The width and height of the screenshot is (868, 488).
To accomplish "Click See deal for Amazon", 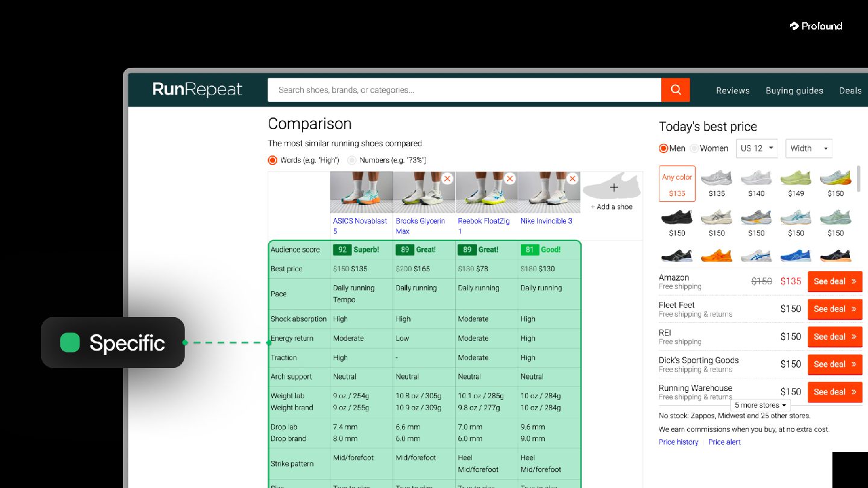I will click(835, 281).
